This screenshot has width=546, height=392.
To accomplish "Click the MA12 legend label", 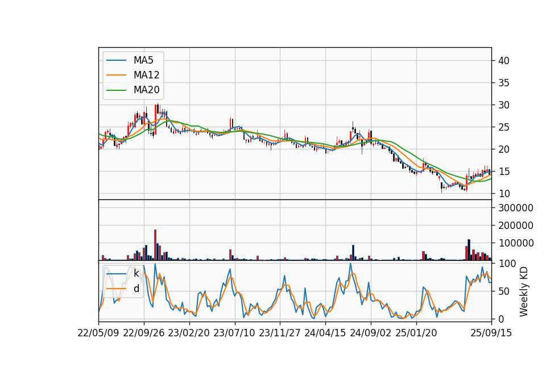I will pyautogui.click(x=146, y=75).
